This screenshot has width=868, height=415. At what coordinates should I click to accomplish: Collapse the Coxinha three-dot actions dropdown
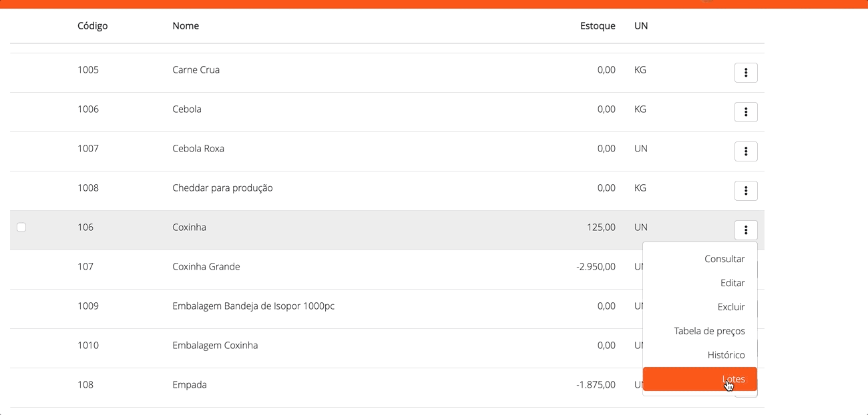coord(745,230)
